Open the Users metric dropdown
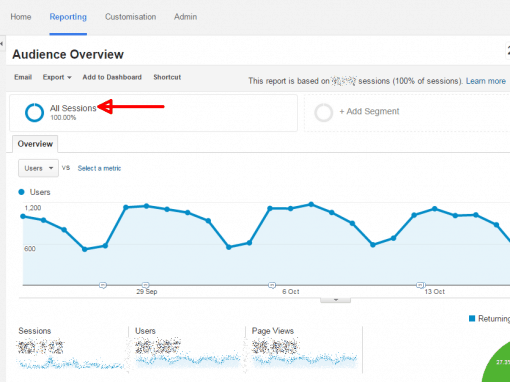The height and width of the screenshot is (382, 510). pos(38,168)
